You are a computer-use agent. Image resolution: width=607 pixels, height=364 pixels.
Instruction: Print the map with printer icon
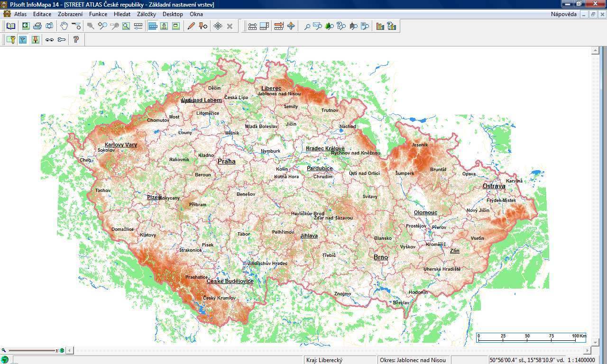(37, 26)
